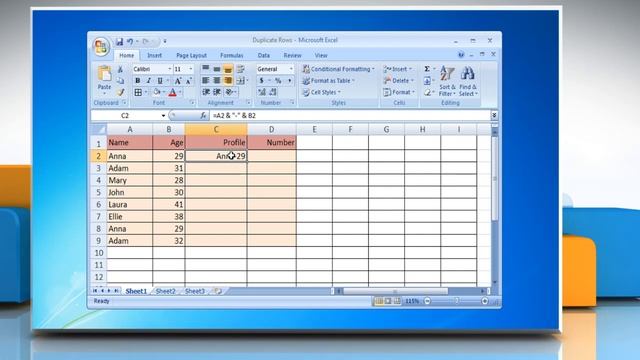
Task: Align text left
Action: pyautogui.click(x=206, y=81)
